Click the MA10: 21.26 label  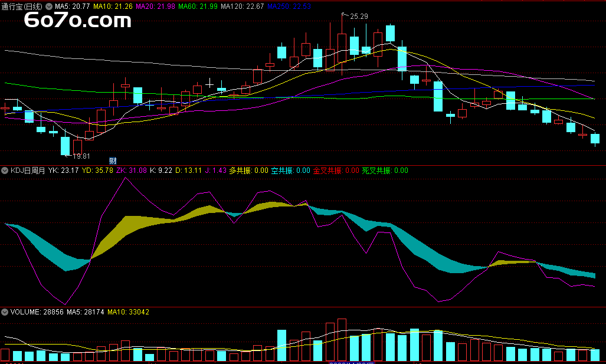pos(113,6)
